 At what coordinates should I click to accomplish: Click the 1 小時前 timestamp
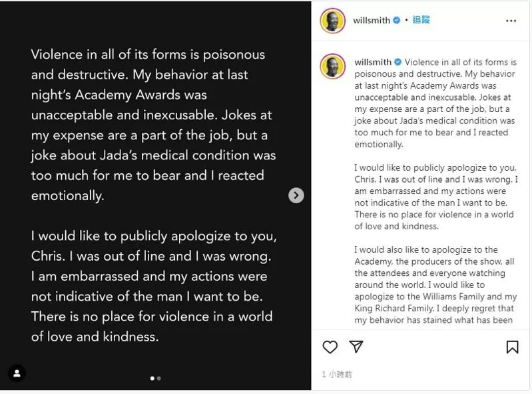337,374
